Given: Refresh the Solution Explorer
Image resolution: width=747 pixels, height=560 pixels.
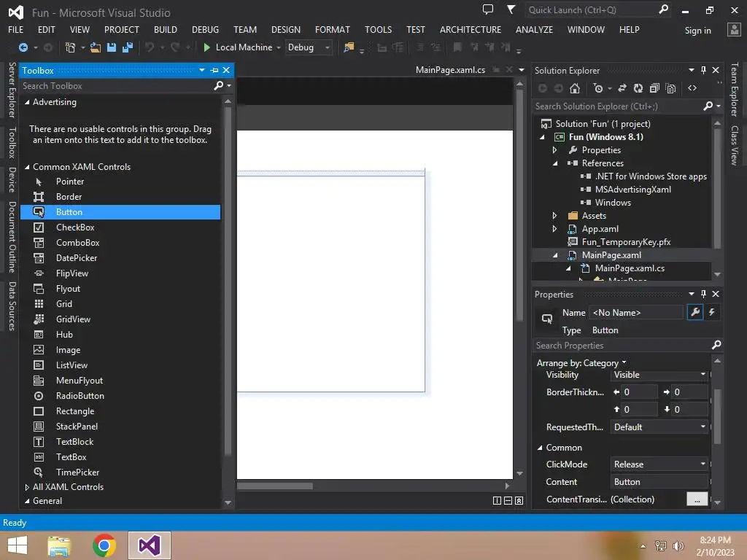Looking at the screenshot, I should (x=638, y=88).
